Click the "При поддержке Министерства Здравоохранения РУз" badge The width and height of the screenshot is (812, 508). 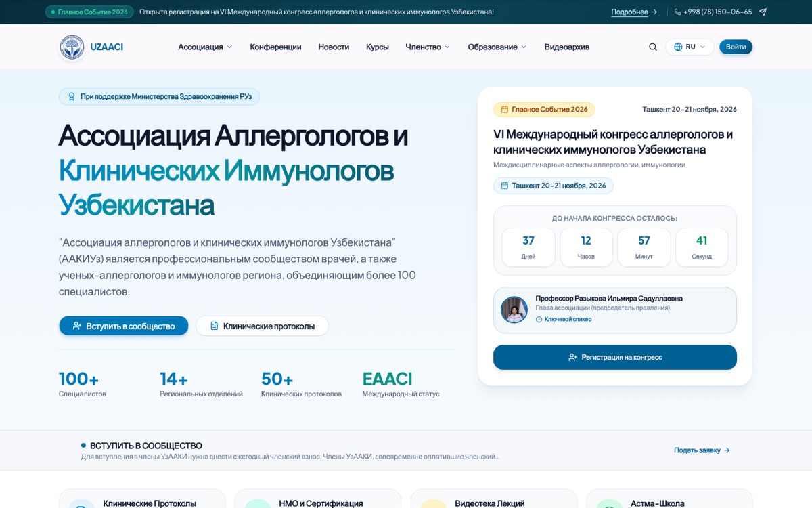(x=159, y=97)
